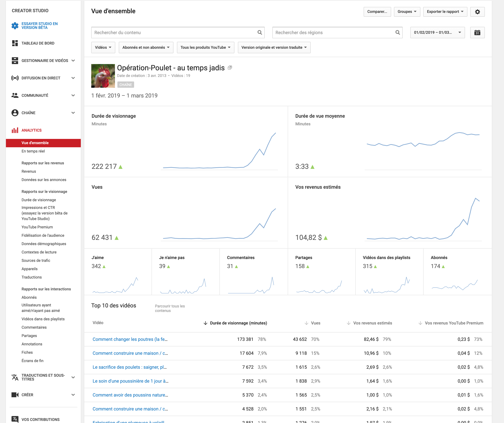Screen dimensions: 504x423
Task: Click the J'aime mini chart card
Action: pos(118,272)
